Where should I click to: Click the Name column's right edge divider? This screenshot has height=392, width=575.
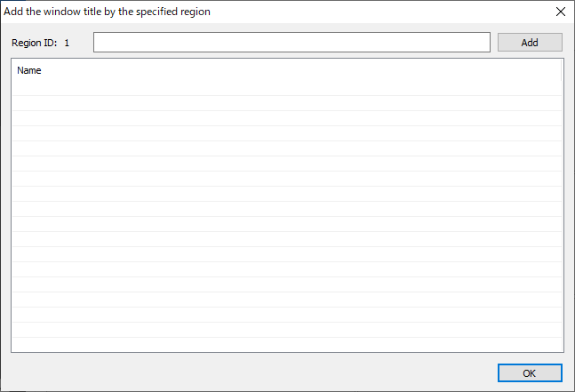click(562, 70)
